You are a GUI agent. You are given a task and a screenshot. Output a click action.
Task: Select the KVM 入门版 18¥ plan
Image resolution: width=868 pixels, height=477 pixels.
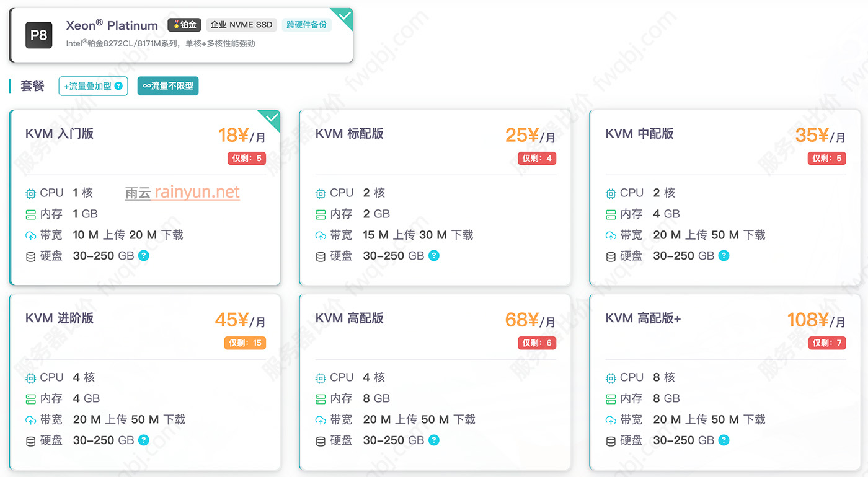(x=145, y=198)
